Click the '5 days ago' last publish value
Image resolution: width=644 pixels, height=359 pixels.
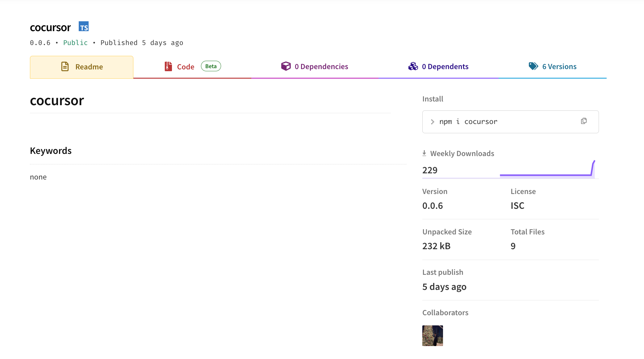(x=444, y=287)
